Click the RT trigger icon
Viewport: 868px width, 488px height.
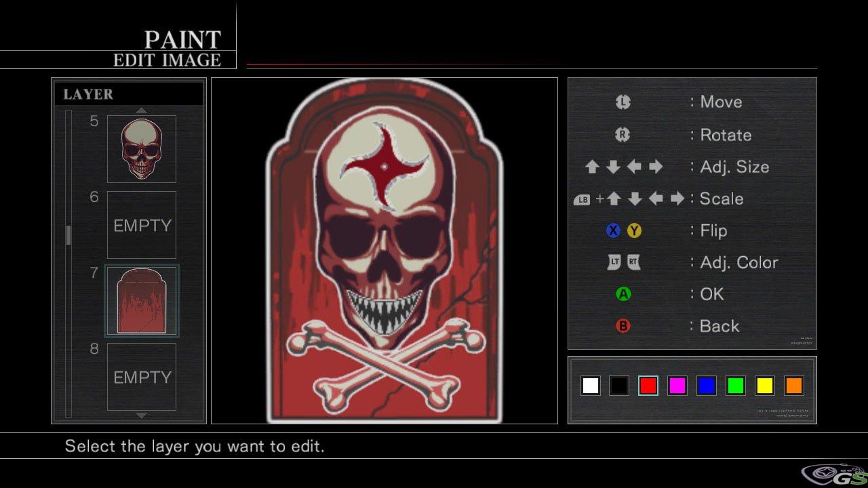coord(633,262)
